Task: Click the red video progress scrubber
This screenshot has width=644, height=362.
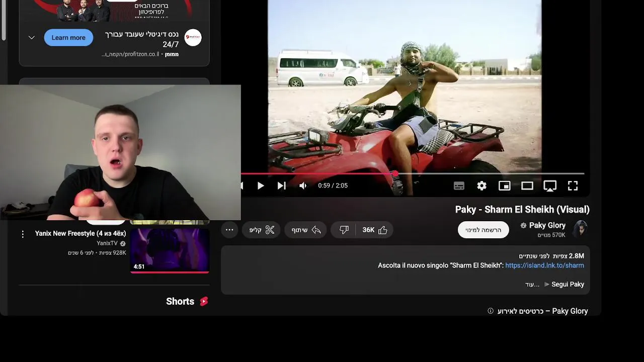Action: pyautogui.click(x=395, y=174)
